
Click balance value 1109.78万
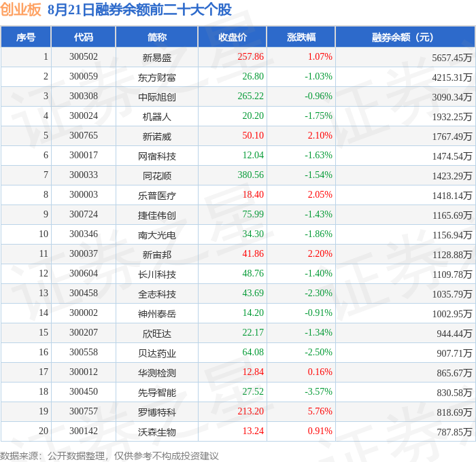tap(452, 274)
